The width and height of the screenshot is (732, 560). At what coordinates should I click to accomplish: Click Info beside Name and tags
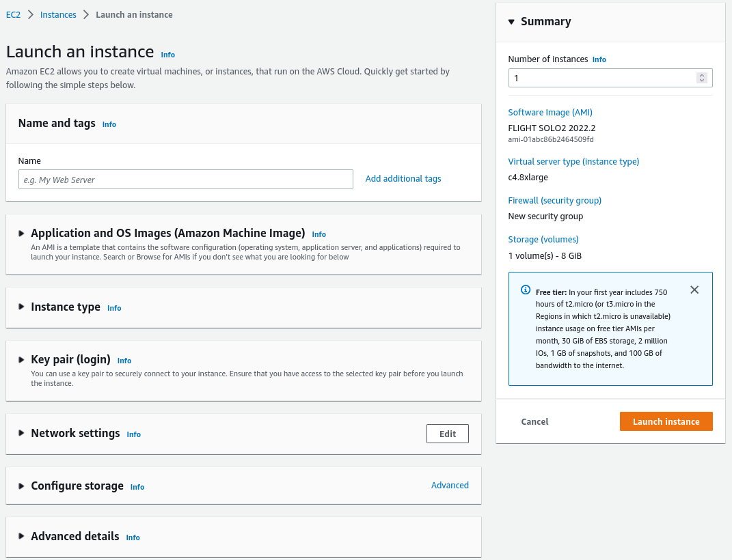(x=109, y=124)
